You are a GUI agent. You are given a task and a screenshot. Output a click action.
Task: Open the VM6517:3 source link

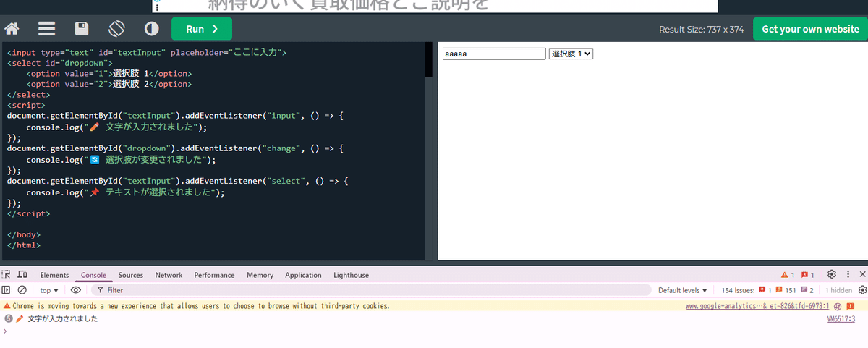coord(841,319)
